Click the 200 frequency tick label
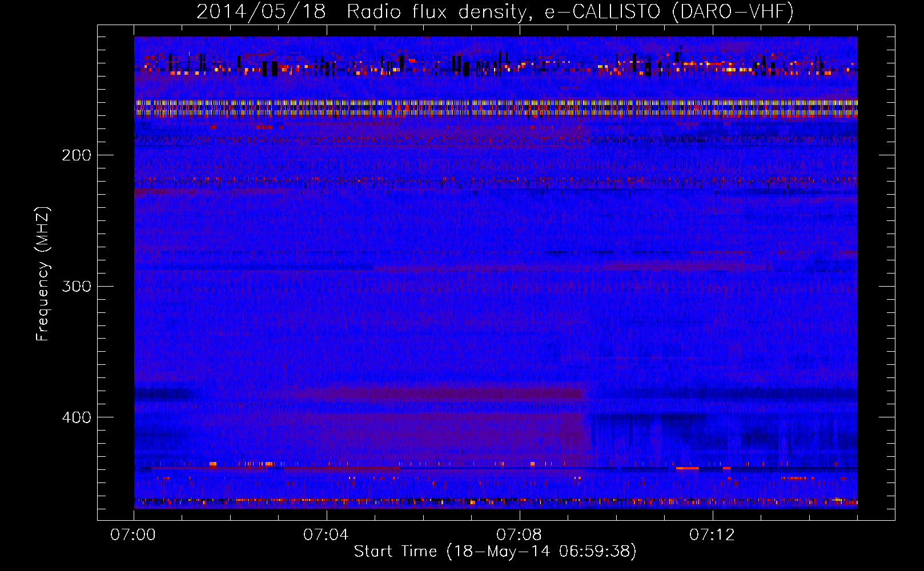 (x=77, y=155)
